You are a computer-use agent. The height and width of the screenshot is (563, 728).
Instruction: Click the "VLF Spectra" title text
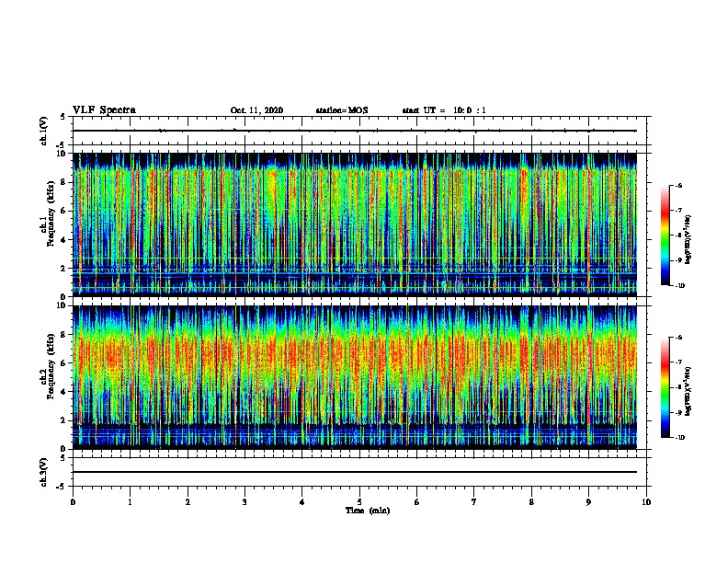[x=104, y=110]
